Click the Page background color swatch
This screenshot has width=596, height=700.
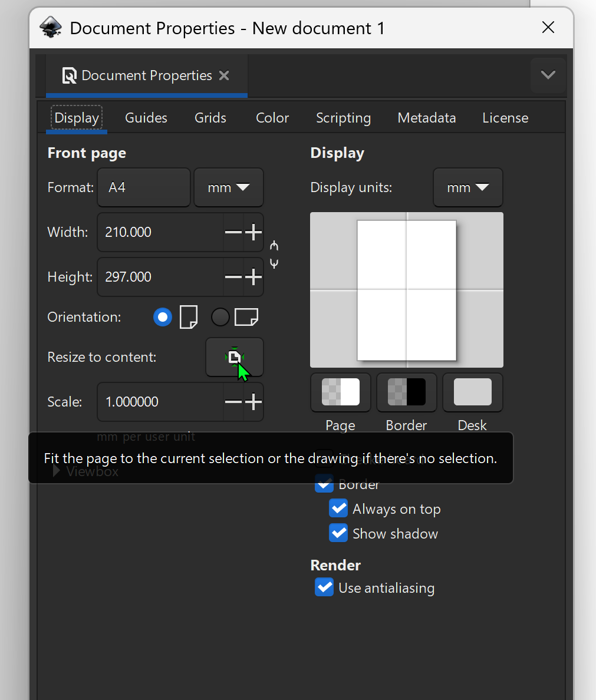[x=340, y=392]
